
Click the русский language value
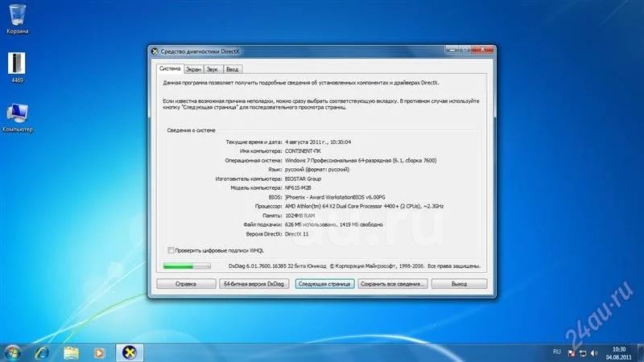click(317, 170)
